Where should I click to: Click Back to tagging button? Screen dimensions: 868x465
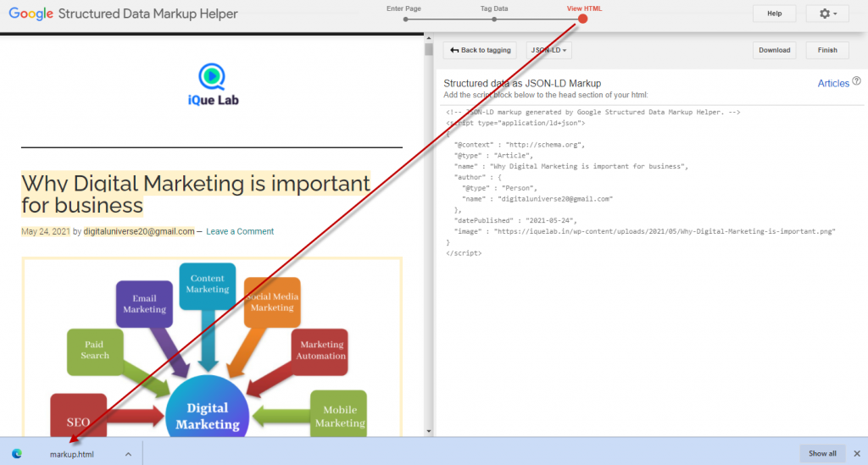click(x=480, y=50)
